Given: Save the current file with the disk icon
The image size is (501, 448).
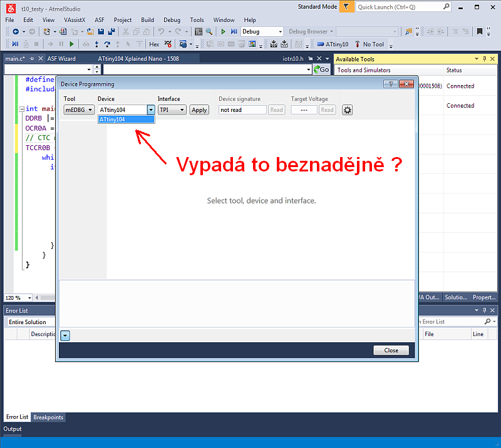Looking at the screenshot, I should click(x=101, y=32).
